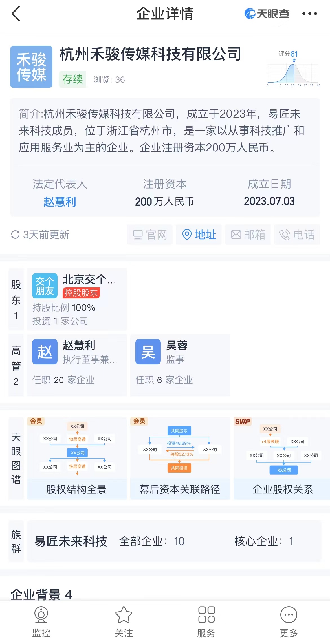Tap 任职 20 家企业 text
This screenshot has width=330, height=644.
(x=63, y=380)
